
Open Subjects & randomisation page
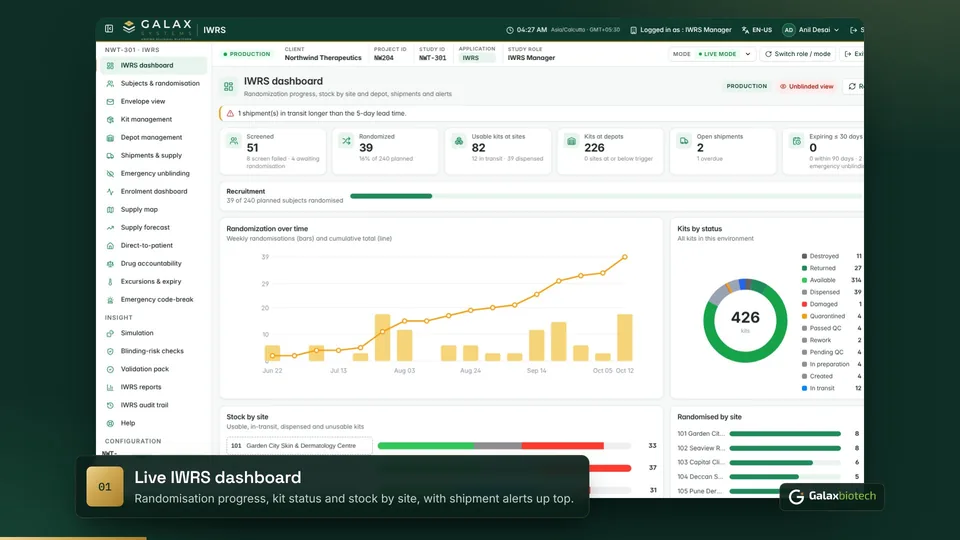154,83
